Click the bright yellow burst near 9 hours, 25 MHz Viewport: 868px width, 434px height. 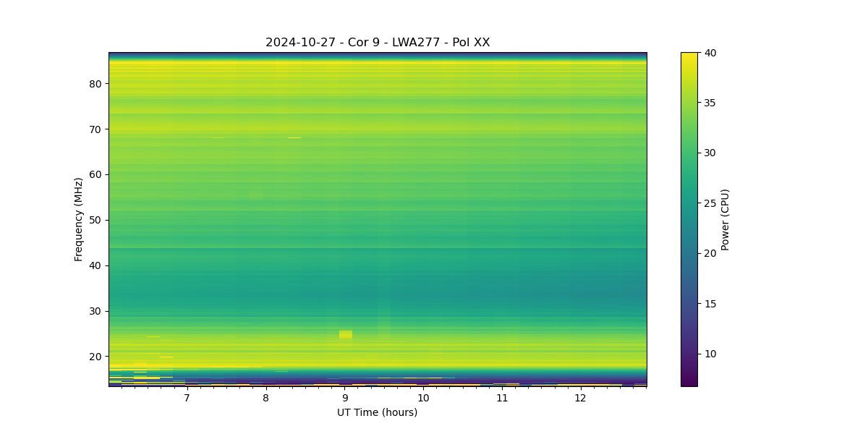[346, 334]
